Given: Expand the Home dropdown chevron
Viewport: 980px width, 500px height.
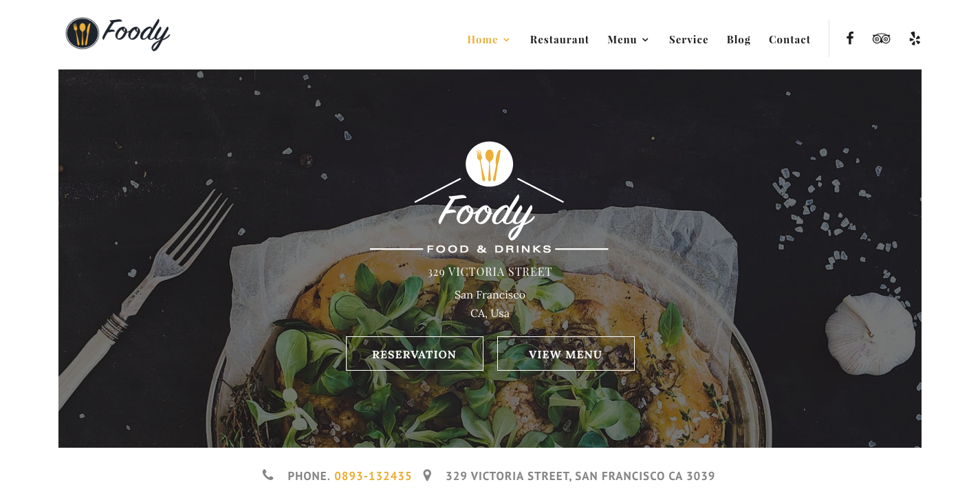Looking at the screenshot, I should (x=506, y=40).
